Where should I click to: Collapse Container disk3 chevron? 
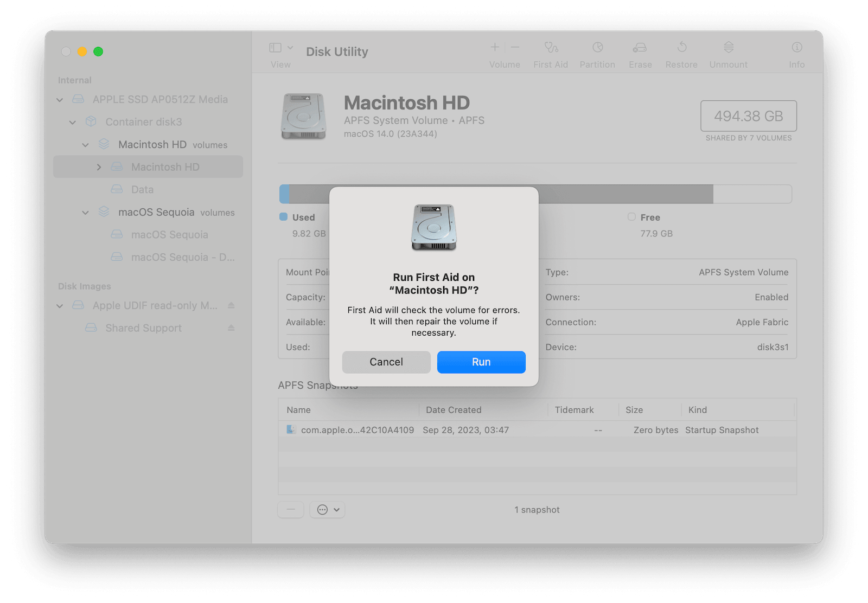tap(73, 123)
